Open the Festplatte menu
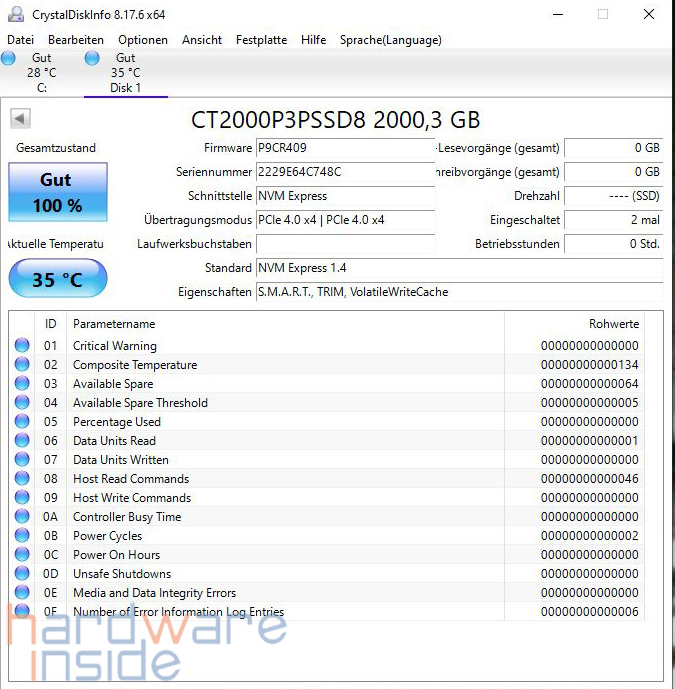This screenshot has width=675, height=689. coord(261,40)
